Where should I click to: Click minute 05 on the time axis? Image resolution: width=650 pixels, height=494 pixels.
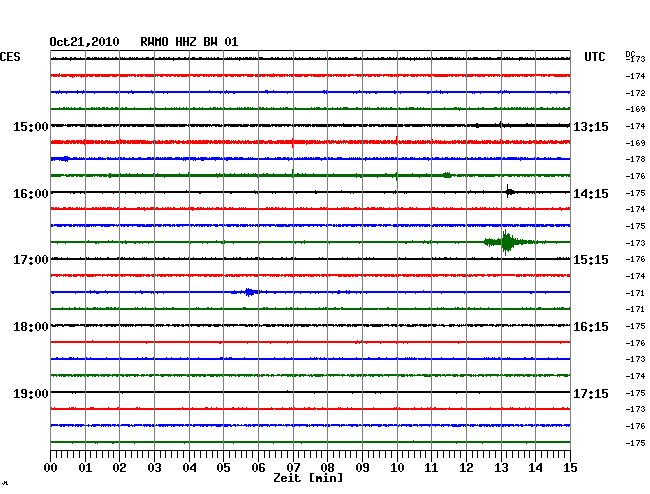(x=223, y=468)
